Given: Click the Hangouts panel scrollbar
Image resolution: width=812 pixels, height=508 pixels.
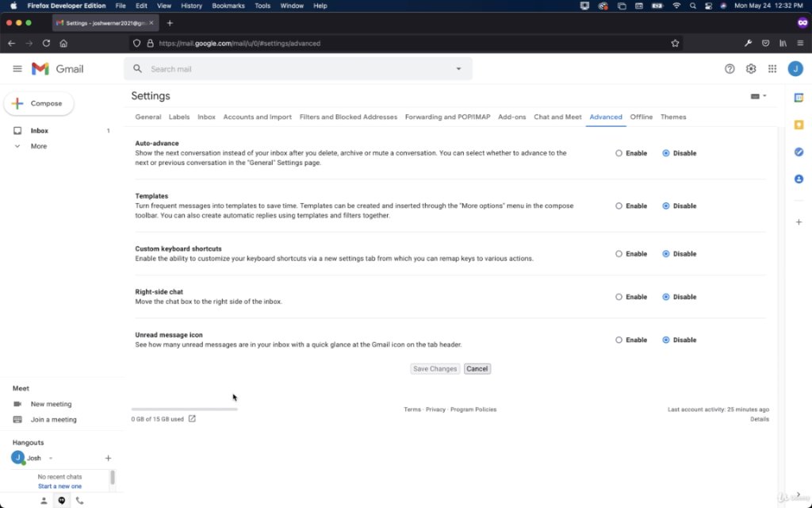Looking at the screenshot, I should 113,477.
